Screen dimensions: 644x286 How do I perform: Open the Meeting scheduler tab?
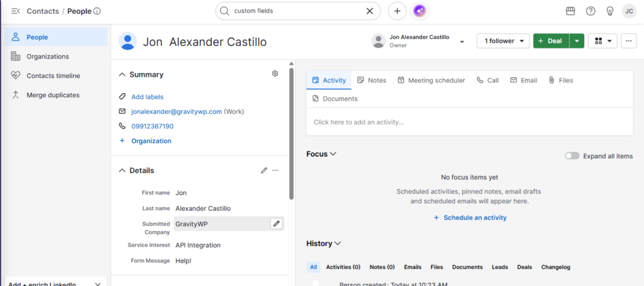coord(431,80)
